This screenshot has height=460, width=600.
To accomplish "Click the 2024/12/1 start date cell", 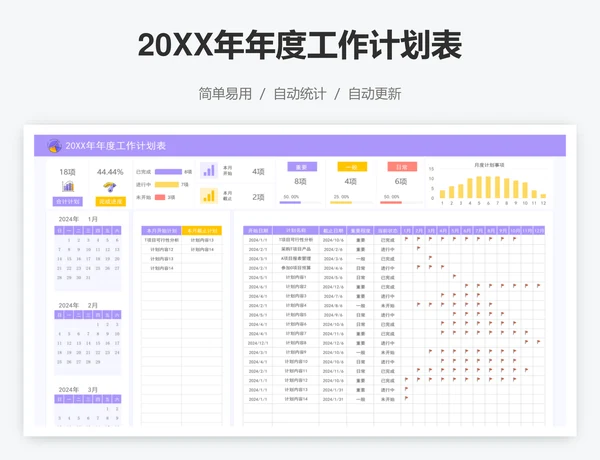I will click(x=258, y=343).
